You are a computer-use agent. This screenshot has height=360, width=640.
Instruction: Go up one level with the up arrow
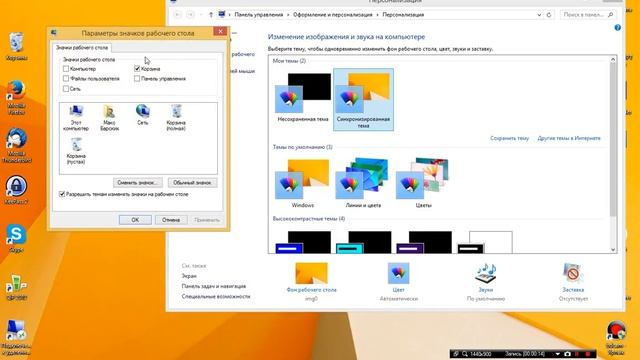pos(211,15)
